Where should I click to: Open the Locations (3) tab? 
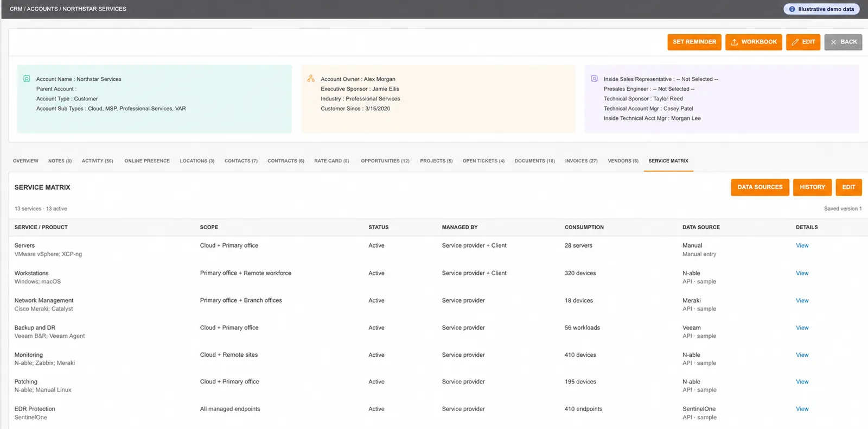[197, 161]
